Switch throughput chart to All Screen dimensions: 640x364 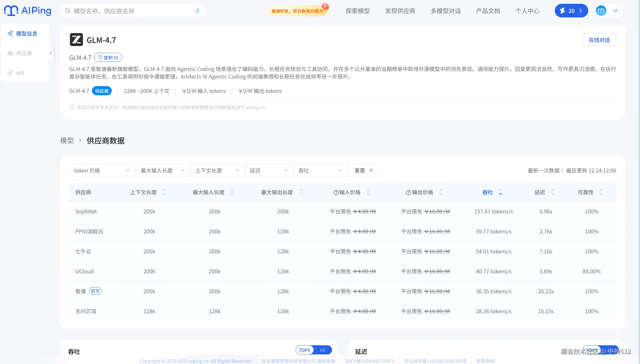[x=322, y=350]
